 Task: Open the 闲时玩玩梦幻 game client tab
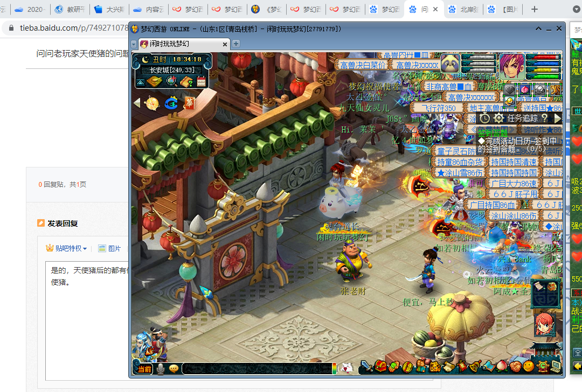[183, 44]
